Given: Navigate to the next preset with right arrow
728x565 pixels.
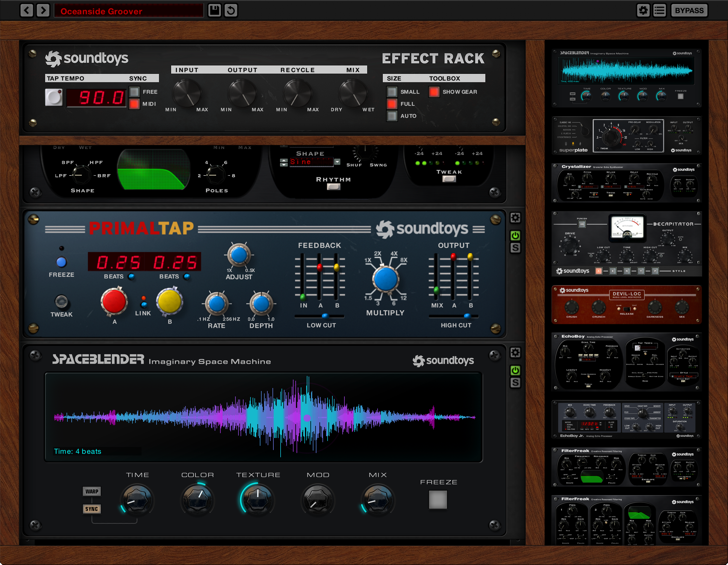Looking at the screenshot, I should pos(43,10).
